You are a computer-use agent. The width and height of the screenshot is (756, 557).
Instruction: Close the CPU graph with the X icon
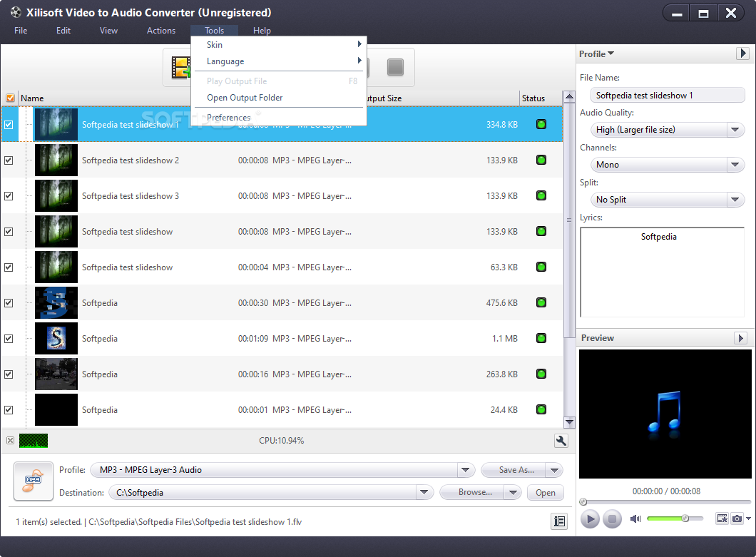tap(10, 440)
